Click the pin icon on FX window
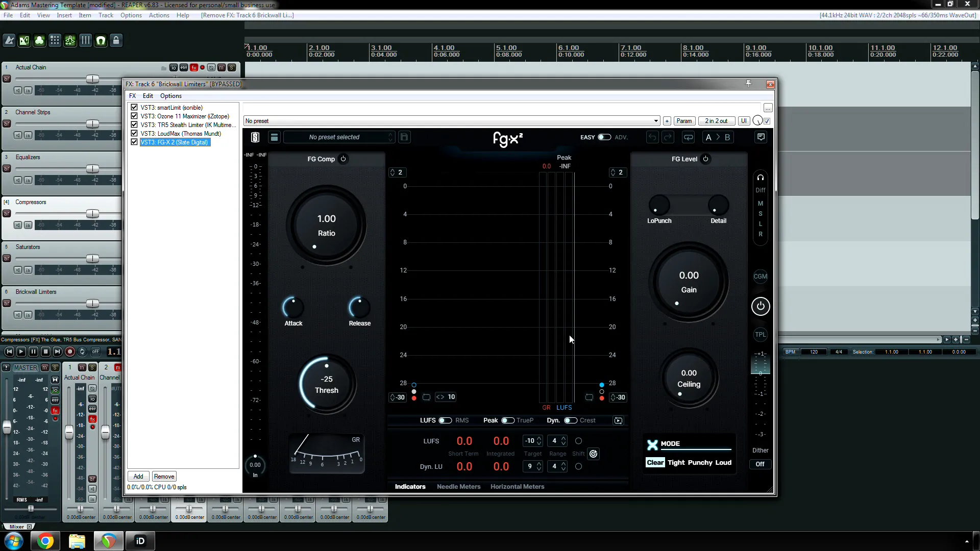 pyautogui.click(x=748, y=84)
